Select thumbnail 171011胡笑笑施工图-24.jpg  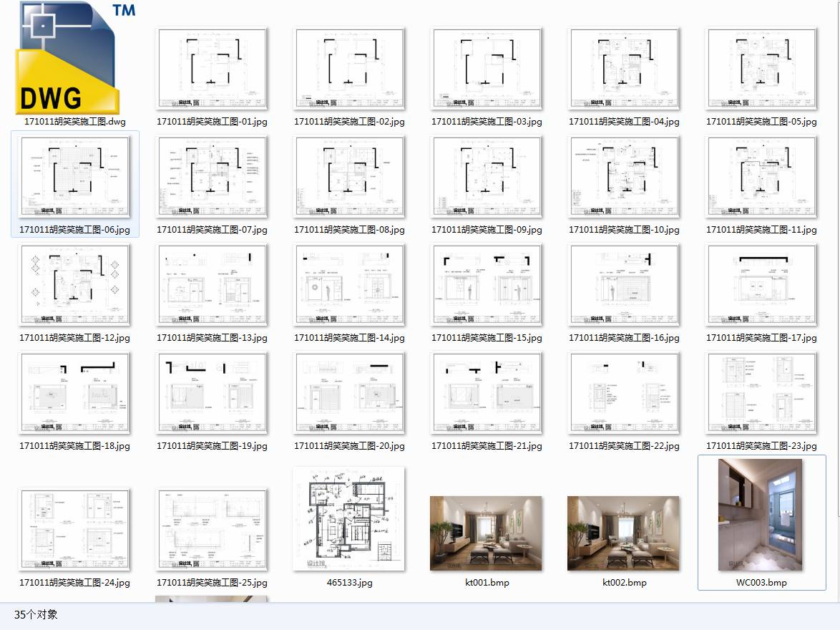pyautogui.click(x=74, y=530)
